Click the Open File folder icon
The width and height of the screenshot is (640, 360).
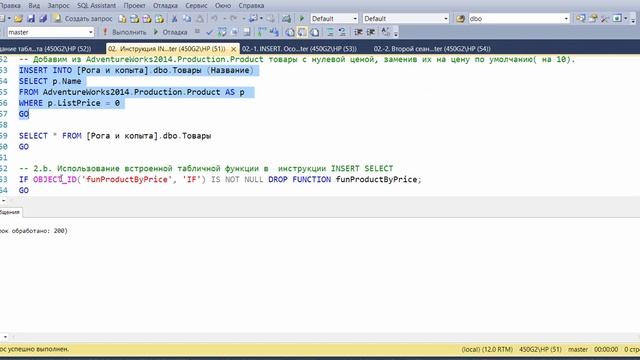click(18, 19)
